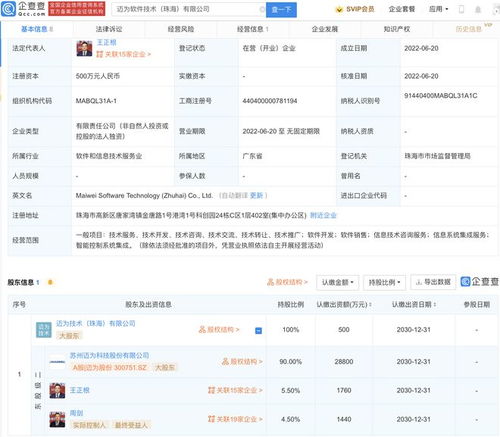Open 关联15家企业 link under legal representative
This screenshot has height=437, width=500.
(124, 54)
